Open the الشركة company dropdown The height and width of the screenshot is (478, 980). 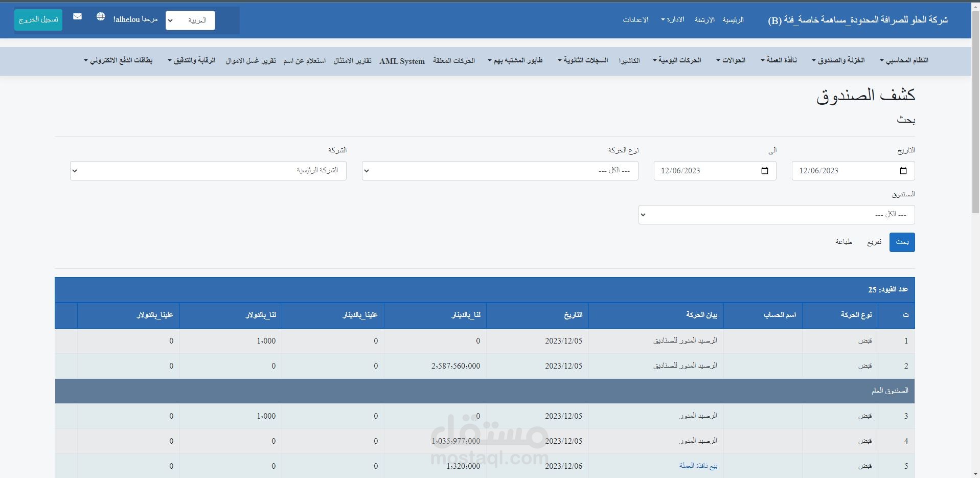pyautogui.click(x=208, y=171)
